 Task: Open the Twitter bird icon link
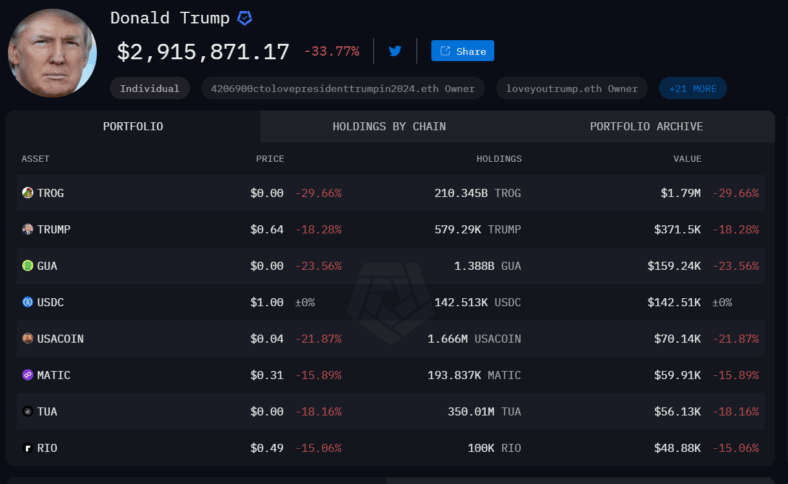(395, 51)
